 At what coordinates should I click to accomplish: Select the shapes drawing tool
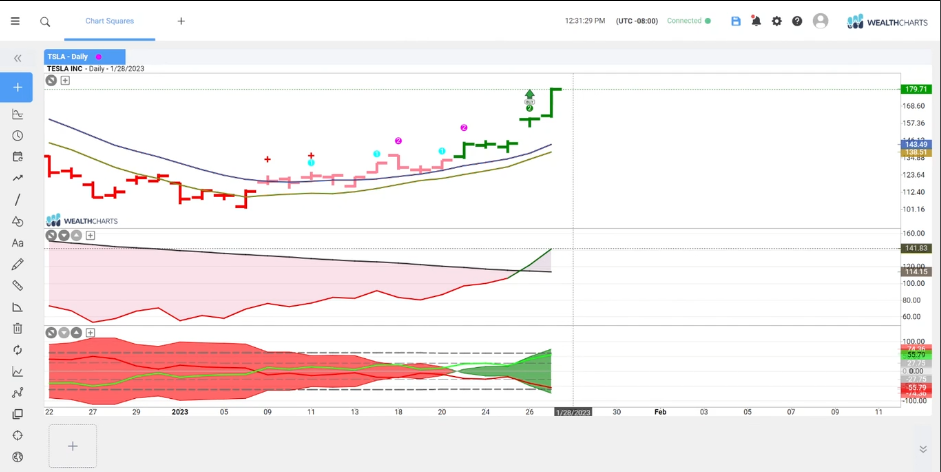(17, 221)
